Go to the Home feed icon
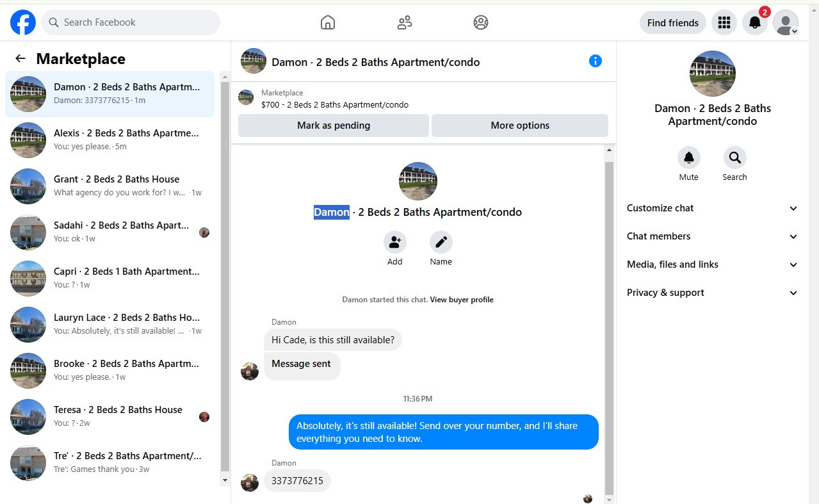Screen dimensions: 819x504 (x=328, y=22)
